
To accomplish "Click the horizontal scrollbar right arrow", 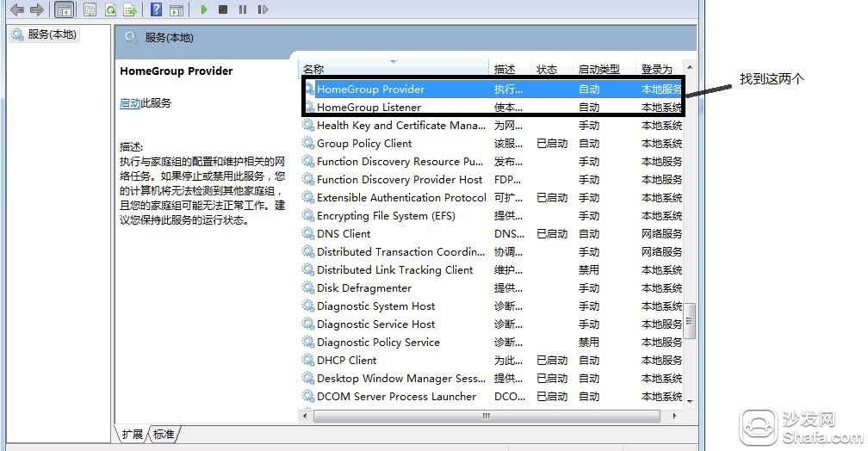I will click(673, 416).
